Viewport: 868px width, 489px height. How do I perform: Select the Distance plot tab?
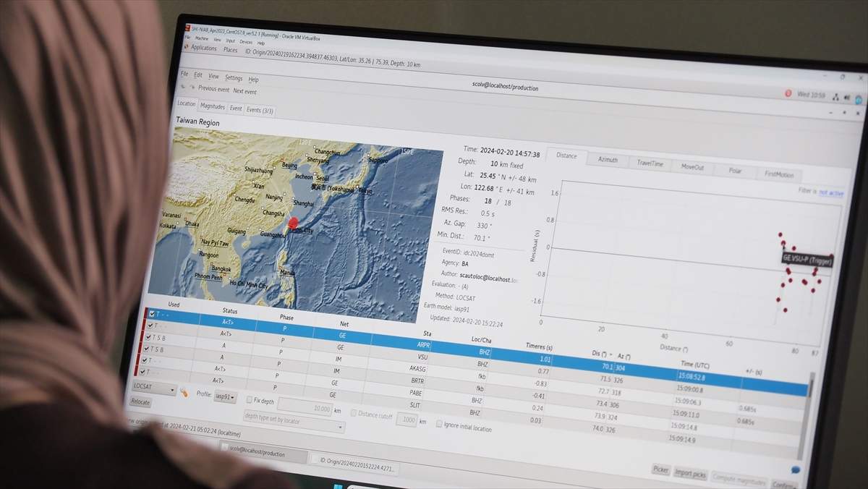[x=566, y=156]
